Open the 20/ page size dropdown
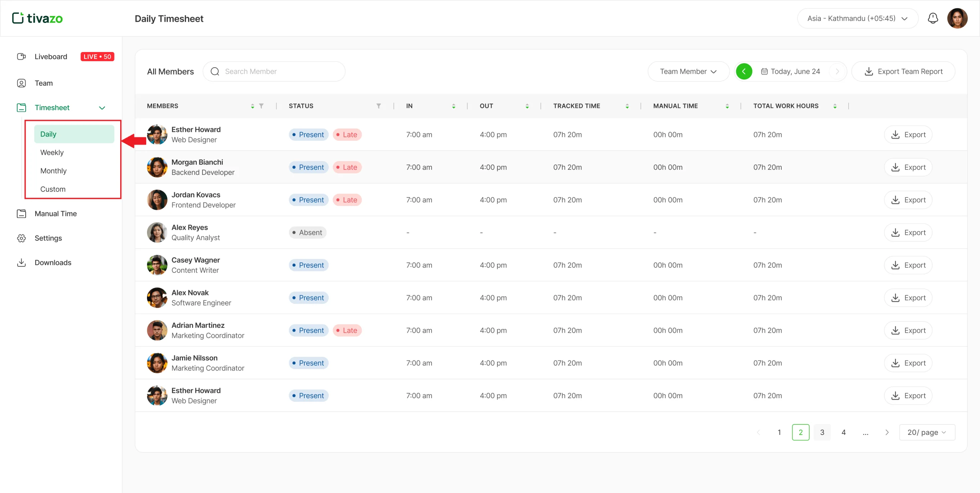Viewport: 980px width, 493px height. click(927, 433)
